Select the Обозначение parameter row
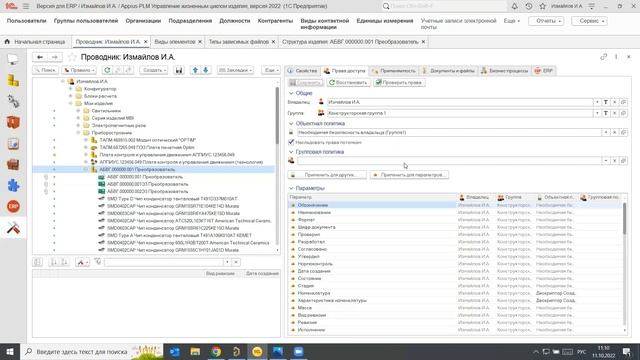 tap(455, 205)
